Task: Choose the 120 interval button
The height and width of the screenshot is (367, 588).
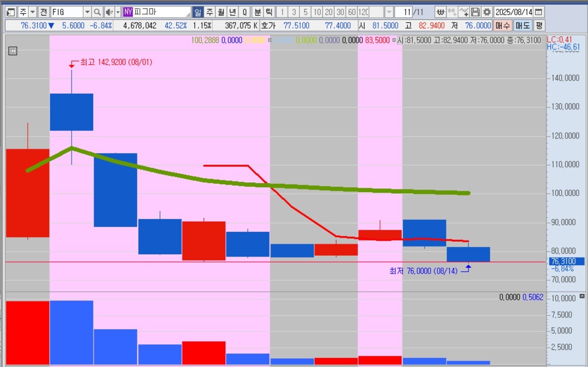Action: [364, 12]
